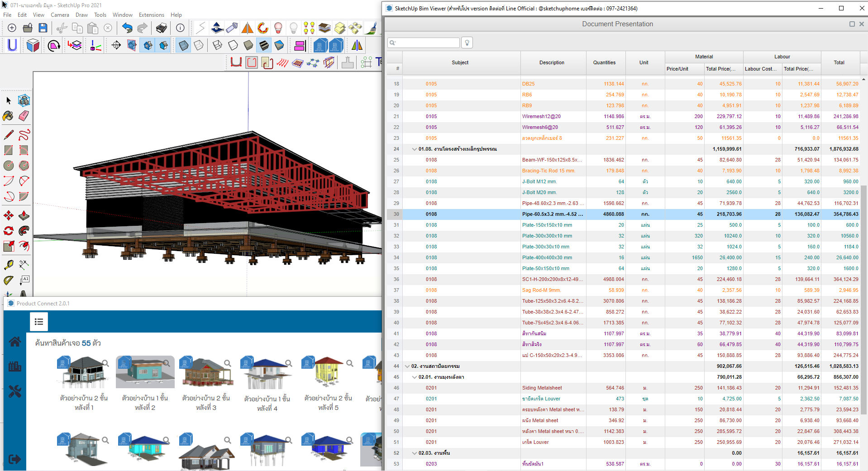
Task: Choose the Rectangle tool
Action: tap(8, 150)
